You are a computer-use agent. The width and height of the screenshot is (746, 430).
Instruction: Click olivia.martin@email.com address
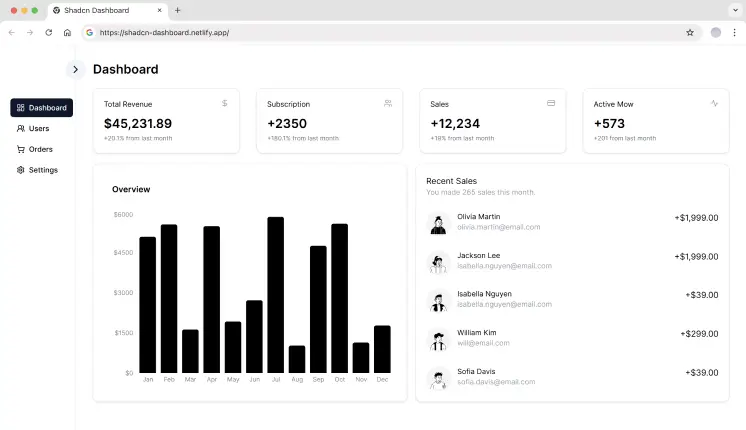499,227
